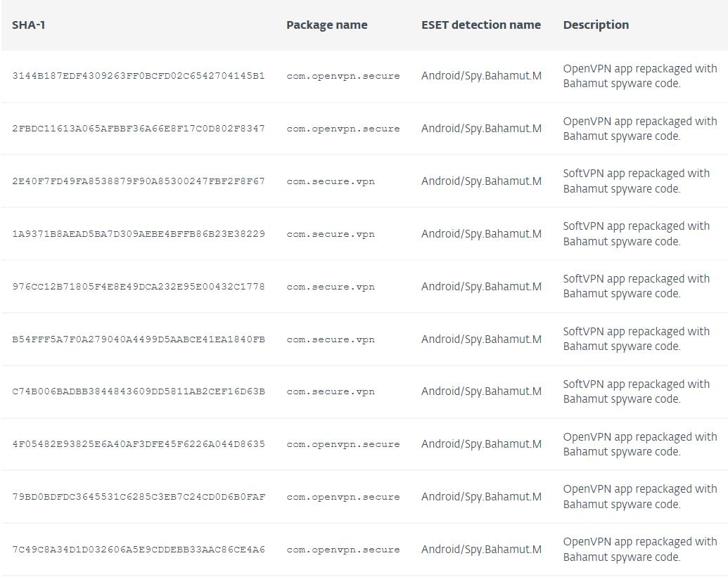Click hash starting with 3144B187EDF4

click(138, 76)
